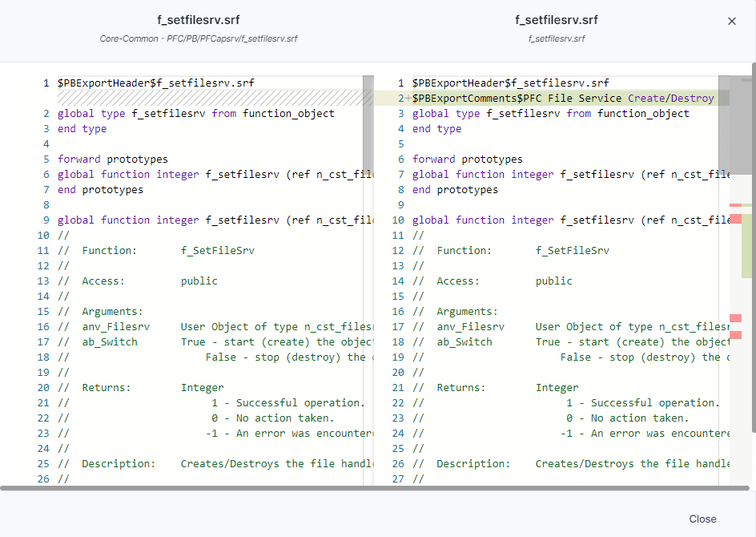Close the diff dialog with the X icon
The width and height of the screenshot is (756, 537).
point(731,22)
